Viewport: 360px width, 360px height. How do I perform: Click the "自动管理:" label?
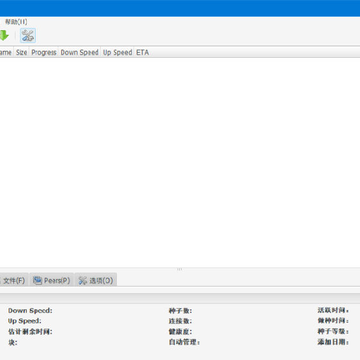pyautogui.click(x=184, y=342)
